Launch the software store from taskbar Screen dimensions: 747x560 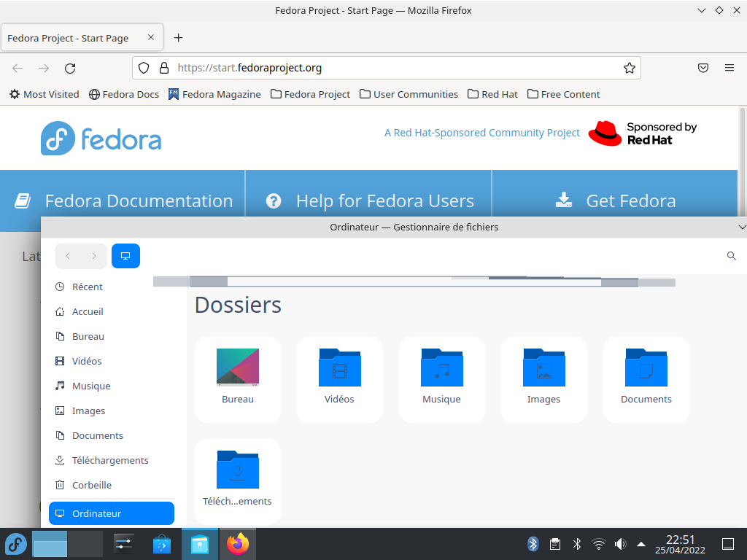(x=162, y=544)
